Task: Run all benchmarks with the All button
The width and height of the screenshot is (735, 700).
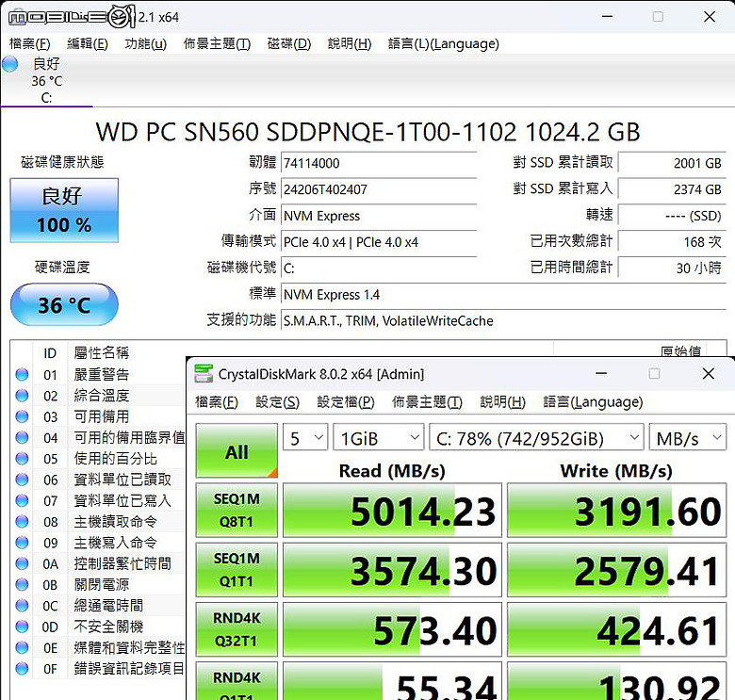Action: [x=237, y=450]
